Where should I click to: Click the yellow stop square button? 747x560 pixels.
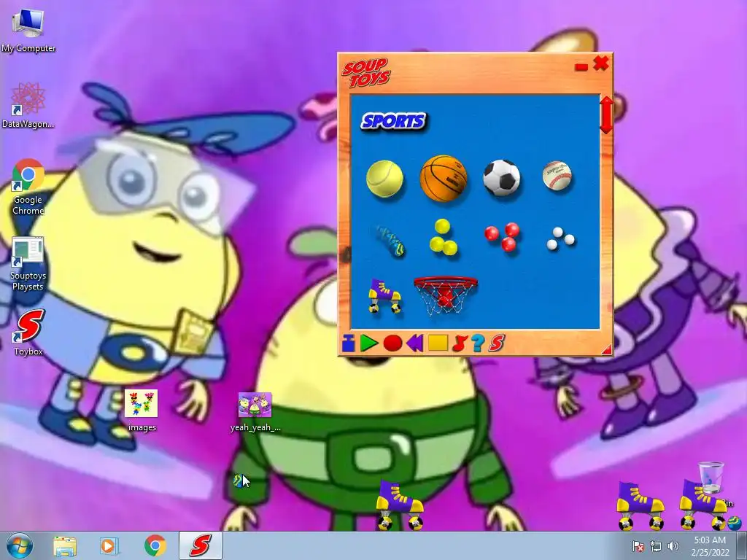[438, 343]
